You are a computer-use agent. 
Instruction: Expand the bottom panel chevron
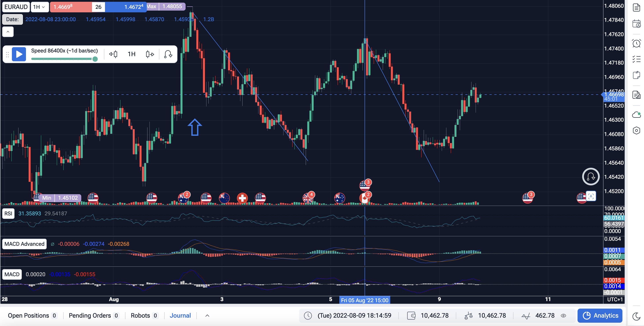207,315
